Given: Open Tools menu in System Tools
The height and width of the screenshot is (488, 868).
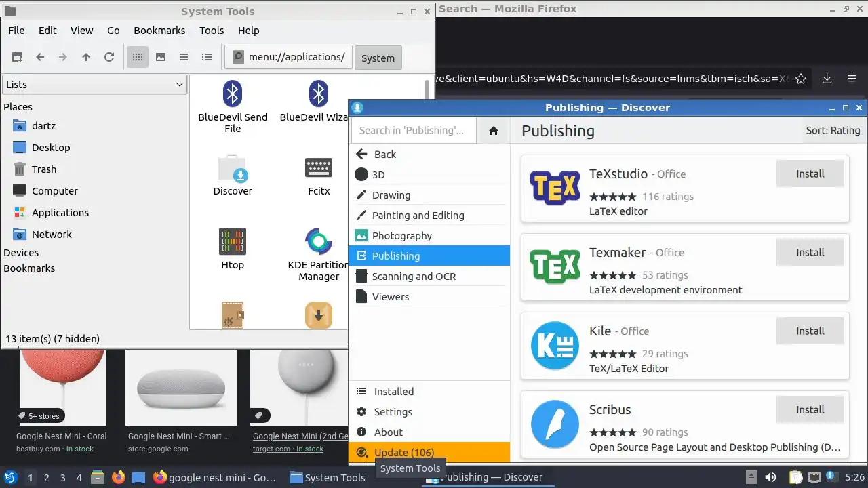Looking at the screenshot, I should click(x=212, y=30).
